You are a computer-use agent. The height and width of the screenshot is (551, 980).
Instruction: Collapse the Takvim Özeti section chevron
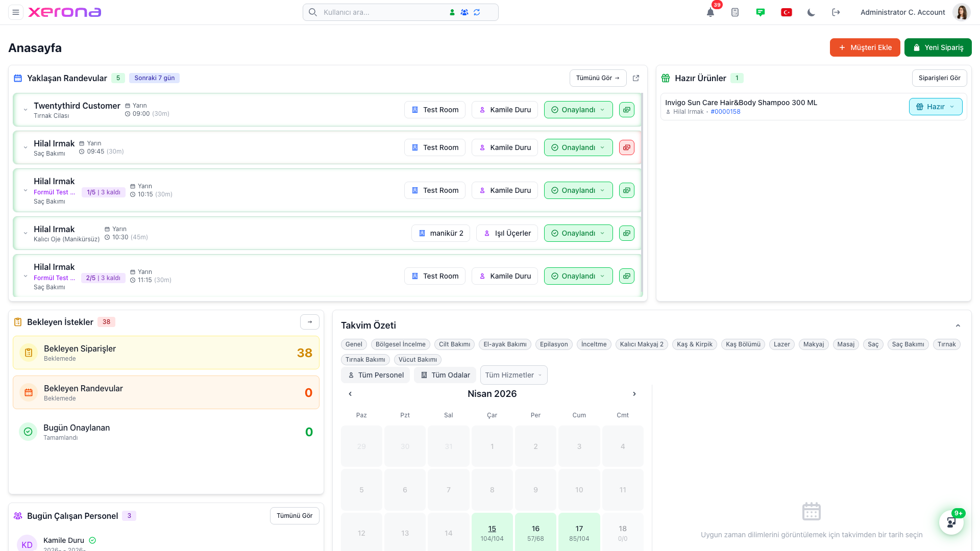pyautogui.click(x=958, y=325)
